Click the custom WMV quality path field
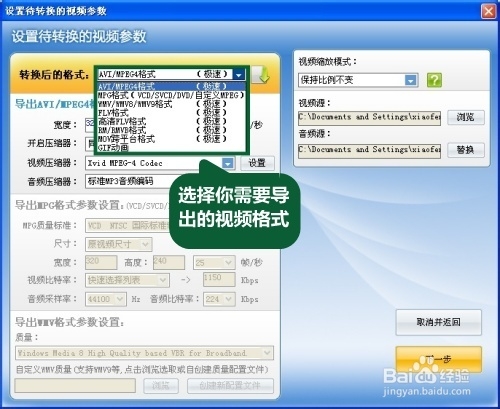 (75, 386)
